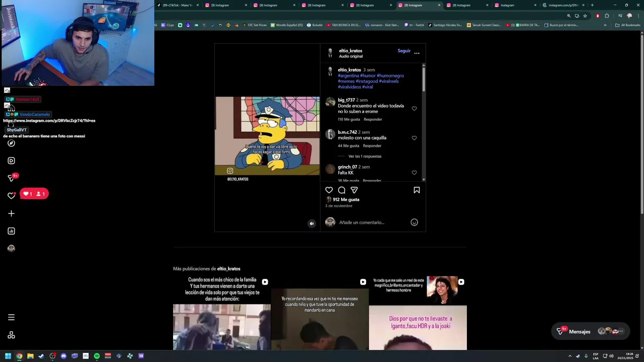Open the browser extensions puzzle icon
Viewport: 644px width, 362px height.
tap(607, 16)
